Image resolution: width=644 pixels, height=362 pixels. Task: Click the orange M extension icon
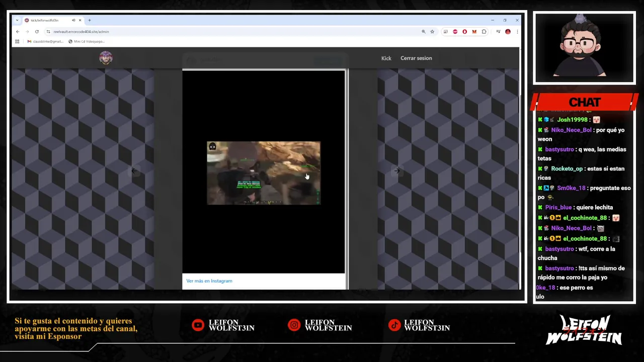[474, 31]
